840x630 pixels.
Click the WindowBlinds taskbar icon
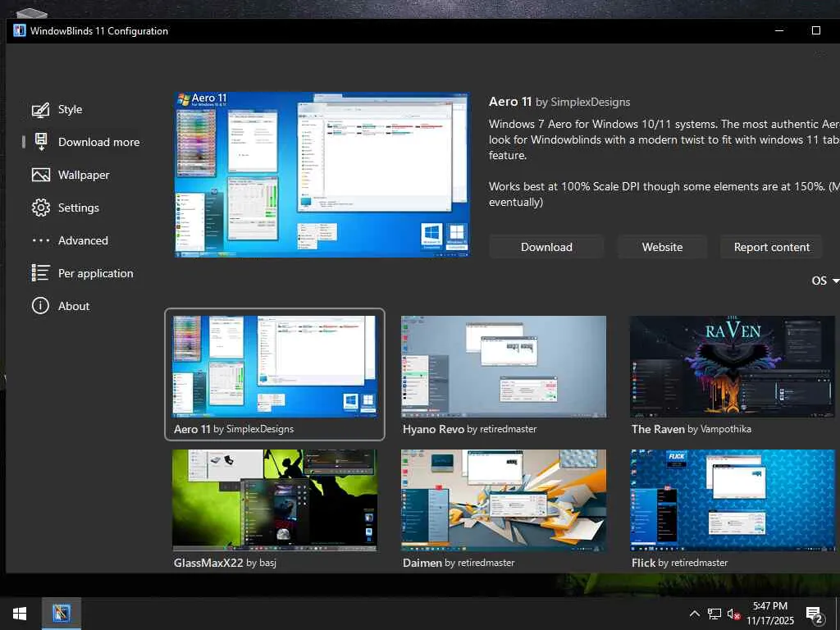(x=61, y=614)
